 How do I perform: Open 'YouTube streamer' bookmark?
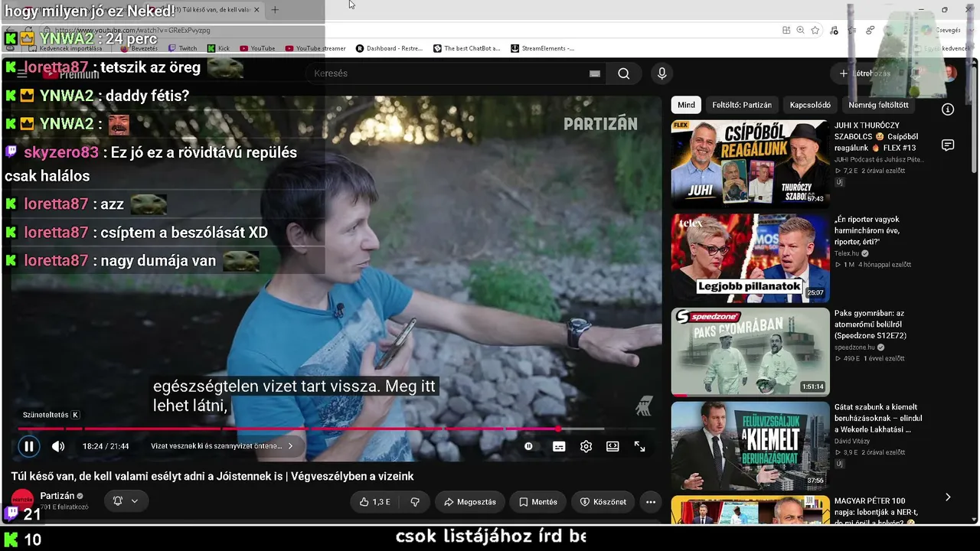315,48
